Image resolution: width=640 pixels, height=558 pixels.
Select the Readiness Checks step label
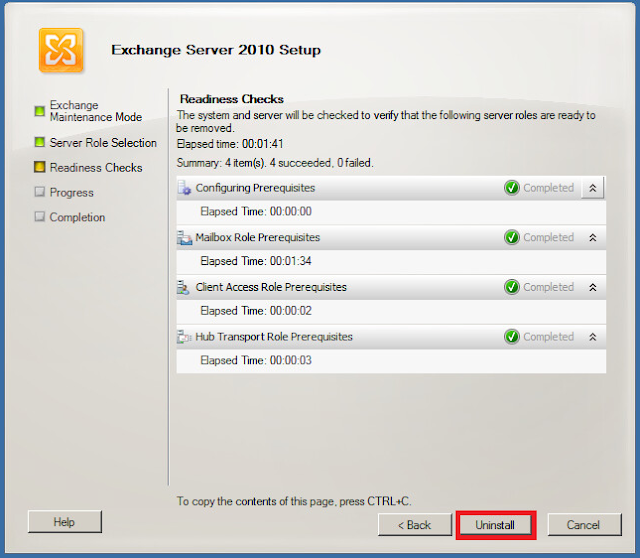96,168
